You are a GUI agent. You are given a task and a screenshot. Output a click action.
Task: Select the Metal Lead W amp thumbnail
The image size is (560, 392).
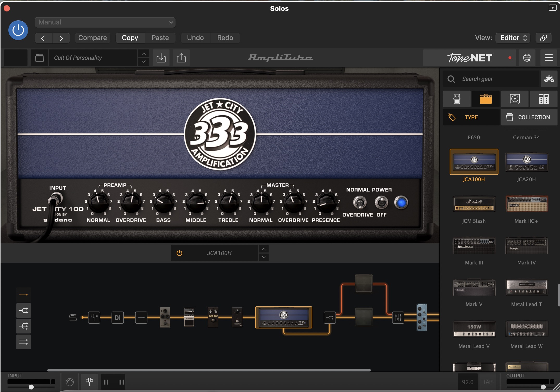click(x=527, y=329)
